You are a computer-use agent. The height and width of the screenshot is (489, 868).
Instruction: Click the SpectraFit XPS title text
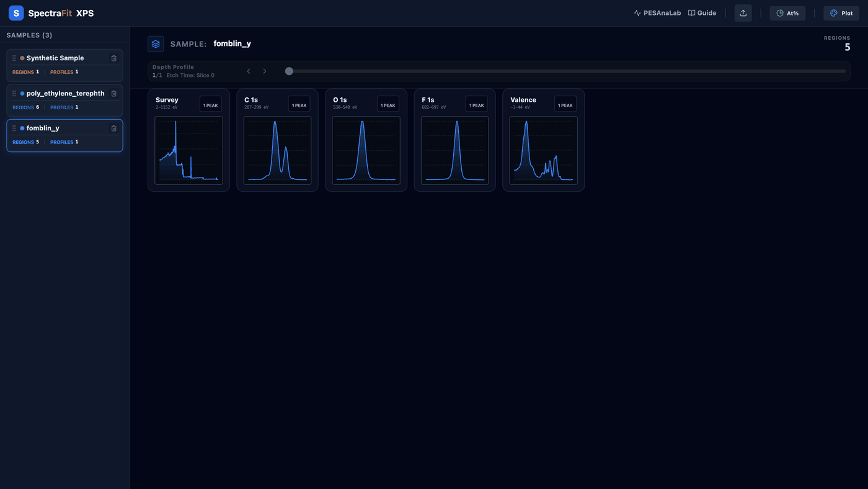pos(61,13)
